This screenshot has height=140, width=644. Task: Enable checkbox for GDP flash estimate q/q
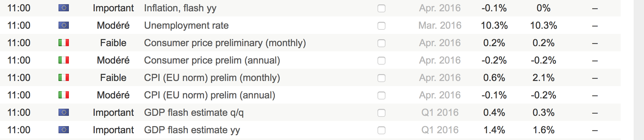(x=381, y=113)
